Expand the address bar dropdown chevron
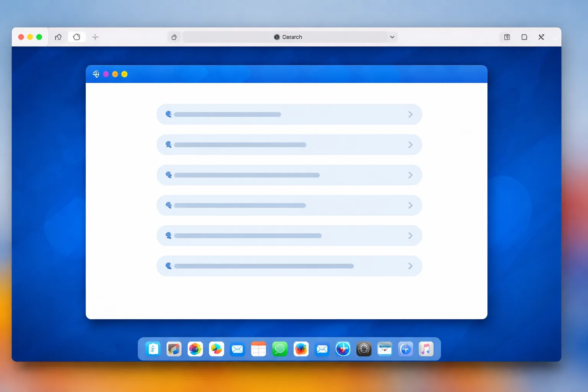The image size is (588, 392). 392,37
